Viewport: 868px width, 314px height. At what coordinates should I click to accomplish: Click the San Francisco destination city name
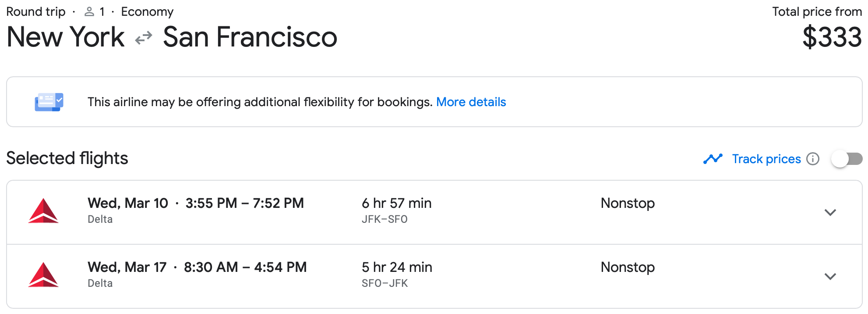(250, 37)
